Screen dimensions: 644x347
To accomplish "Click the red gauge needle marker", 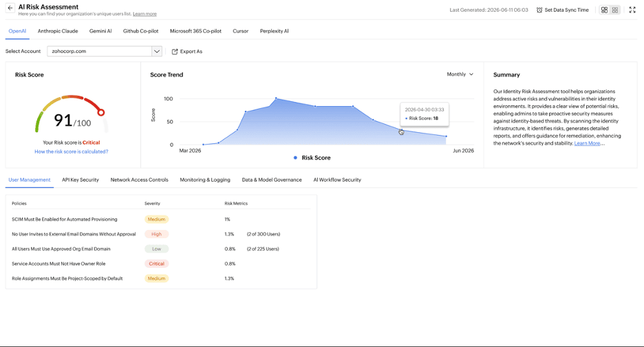I will [100, 112].
